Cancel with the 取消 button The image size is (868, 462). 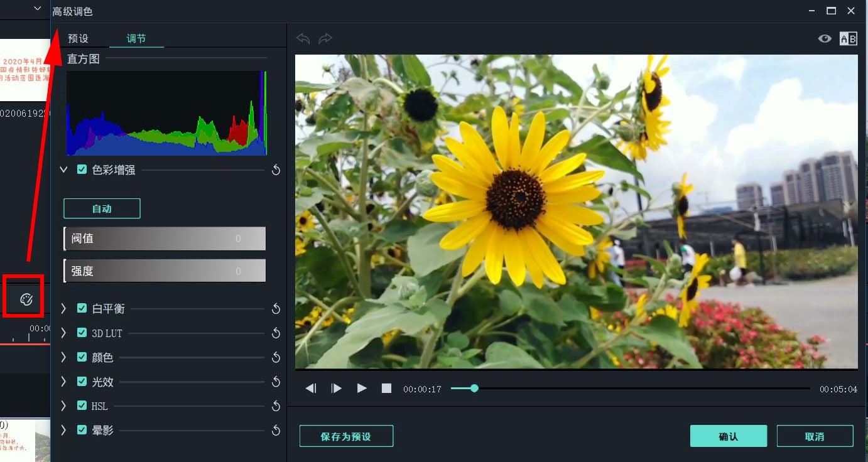coord(815,436)
